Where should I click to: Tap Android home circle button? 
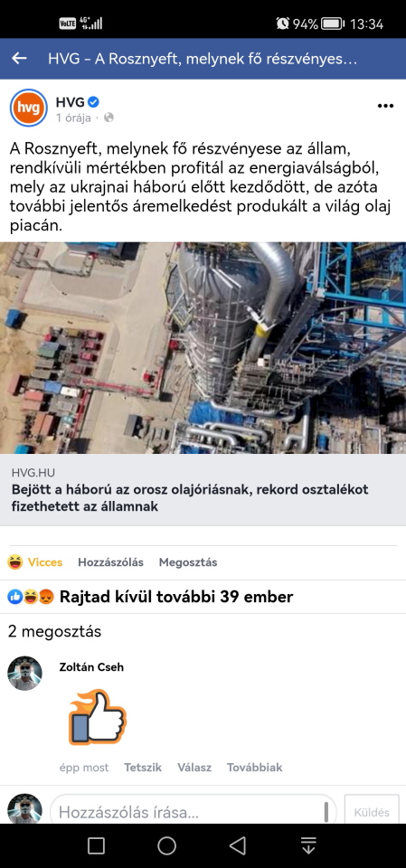[166, 845]
